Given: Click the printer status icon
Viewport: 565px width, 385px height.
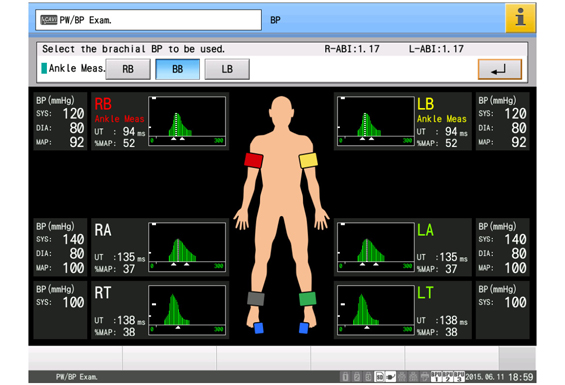Looking at the screenshot, I should [424, 377].
